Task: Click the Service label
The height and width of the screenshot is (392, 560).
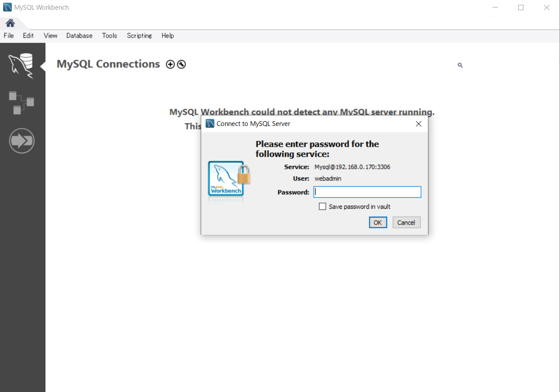Action: click(297, 167)
